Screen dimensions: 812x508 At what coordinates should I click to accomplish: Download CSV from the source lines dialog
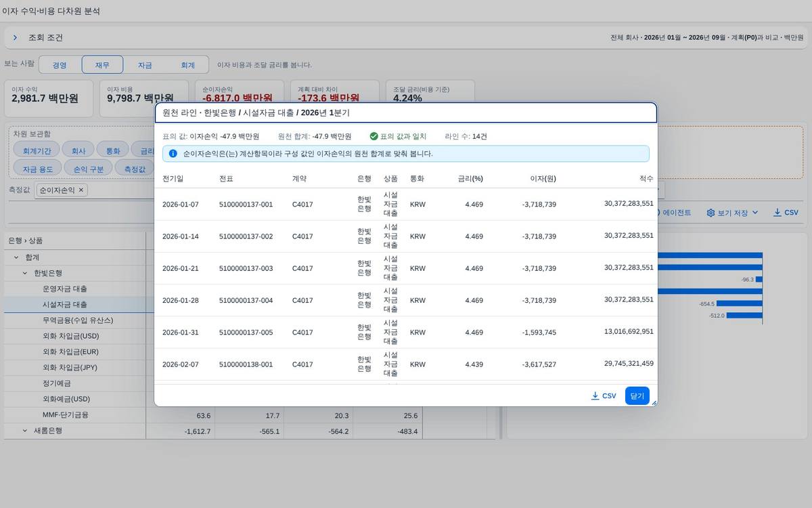point(604,396)
